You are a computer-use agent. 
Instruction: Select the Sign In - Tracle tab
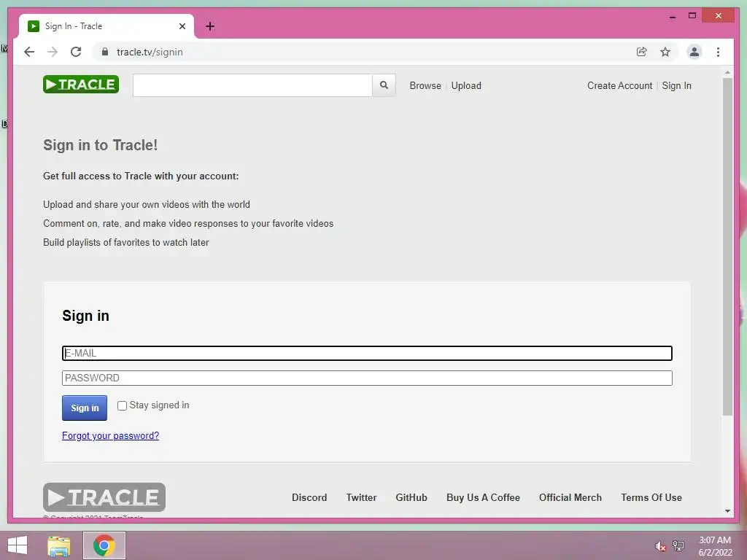click(x=107, y=26)
